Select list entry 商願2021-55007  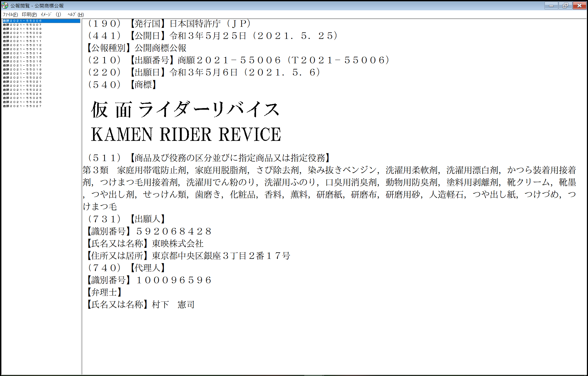click(x=23, y=25)
